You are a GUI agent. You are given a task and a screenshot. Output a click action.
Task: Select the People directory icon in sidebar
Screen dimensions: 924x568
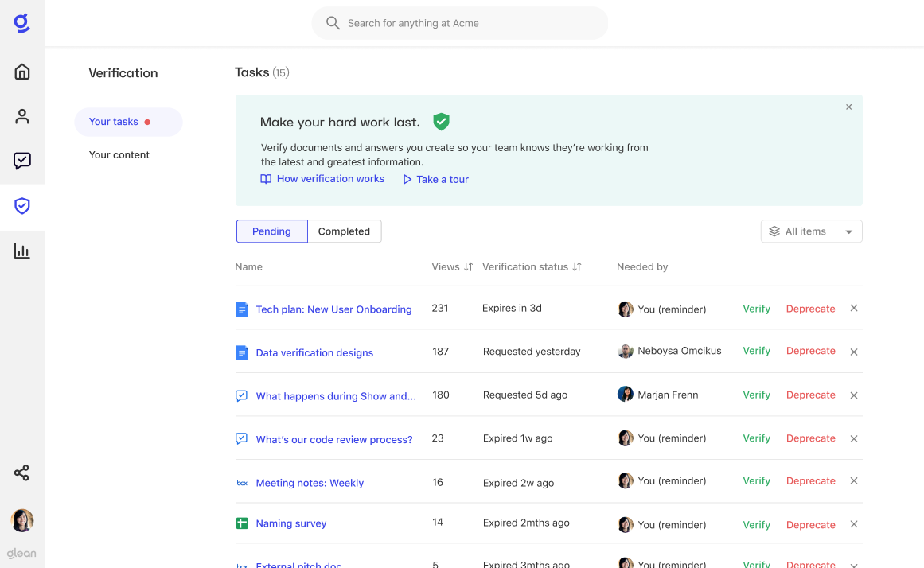(x=22, y=116)
